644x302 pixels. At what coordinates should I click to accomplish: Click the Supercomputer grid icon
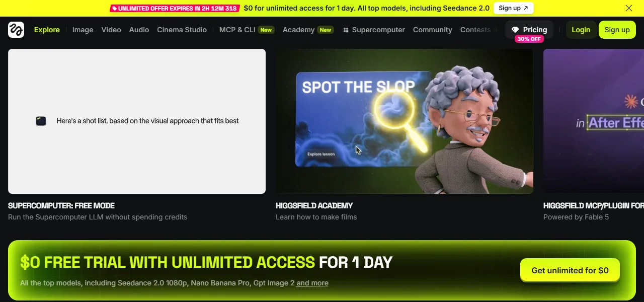[346, 30]
